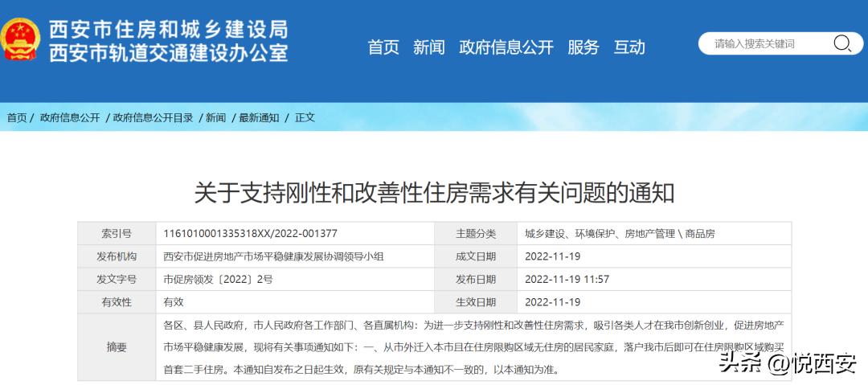Click index number 1161010001335318XX/2022-001377

coord(250,234)
